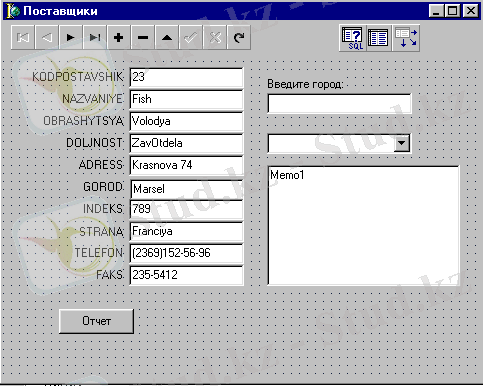
Task: Select the GOROD field containing Marsel
Action: [187, 189]
